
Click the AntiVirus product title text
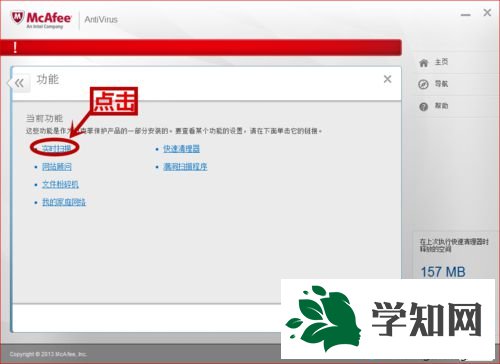click(x=101, y=20)
